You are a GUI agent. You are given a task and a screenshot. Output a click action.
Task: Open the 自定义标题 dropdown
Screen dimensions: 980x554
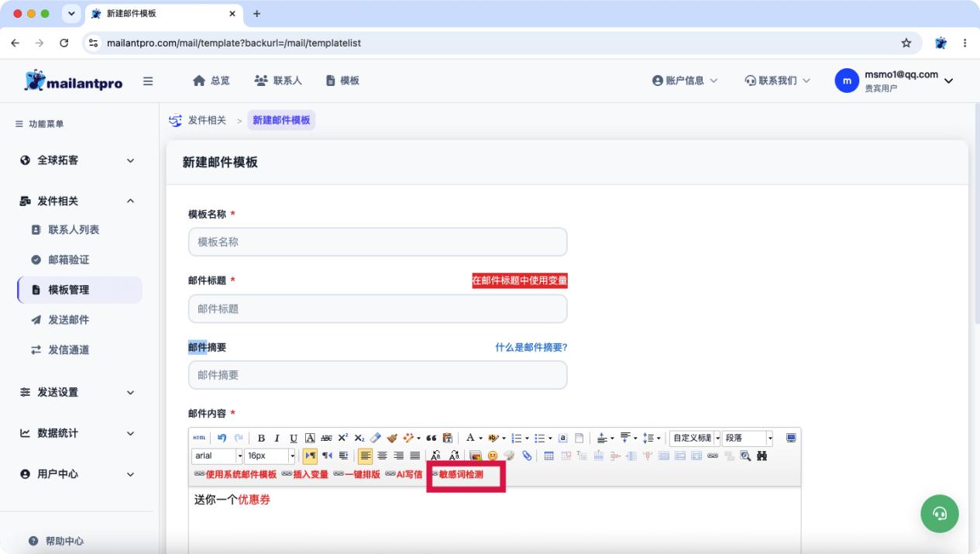tap(695, 438)
